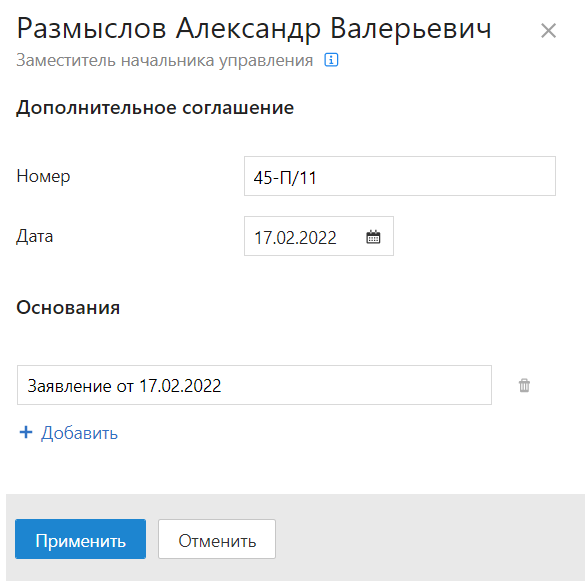This screenshot has height=581, width=586.
Task: Click the Основания section heading
Action: click(x=68, y=308)
